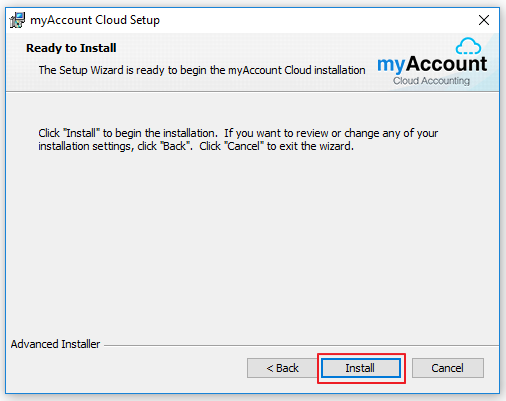This screenshot has width=506, height=401.
Task: Click the black "Account" logo text
Action: (x=447, y=63)
